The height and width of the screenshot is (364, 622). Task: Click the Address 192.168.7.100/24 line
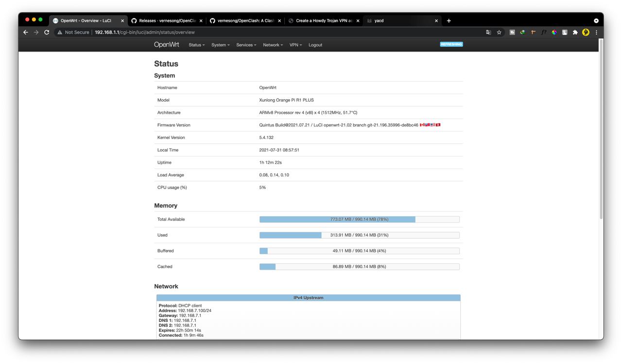tap(185, 311)
